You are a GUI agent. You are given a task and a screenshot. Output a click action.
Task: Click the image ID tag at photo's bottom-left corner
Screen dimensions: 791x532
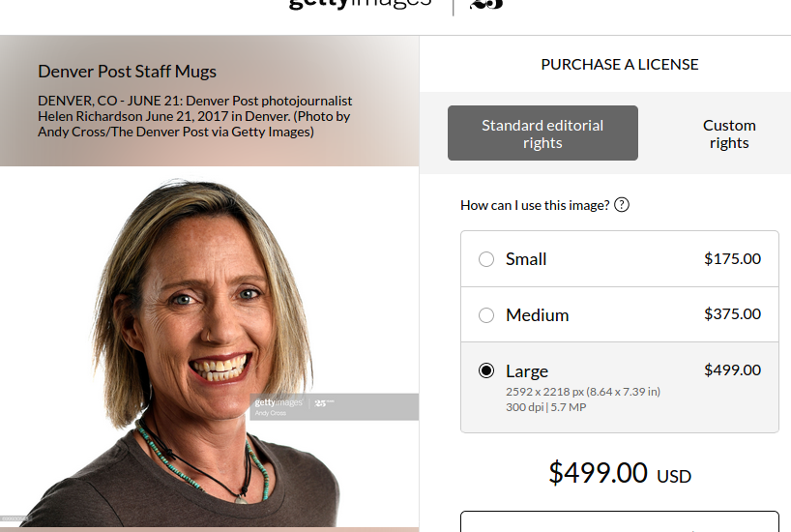(14, 518)
